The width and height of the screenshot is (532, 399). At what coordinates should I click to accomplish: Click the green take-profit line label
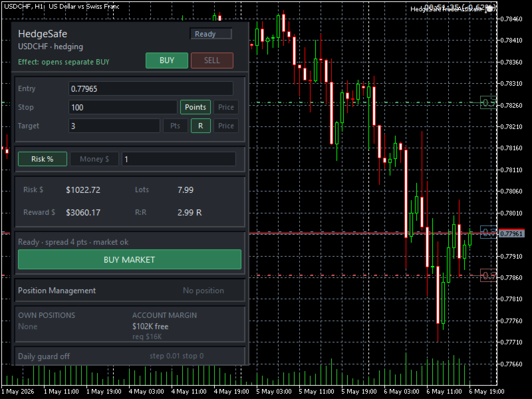489,102
